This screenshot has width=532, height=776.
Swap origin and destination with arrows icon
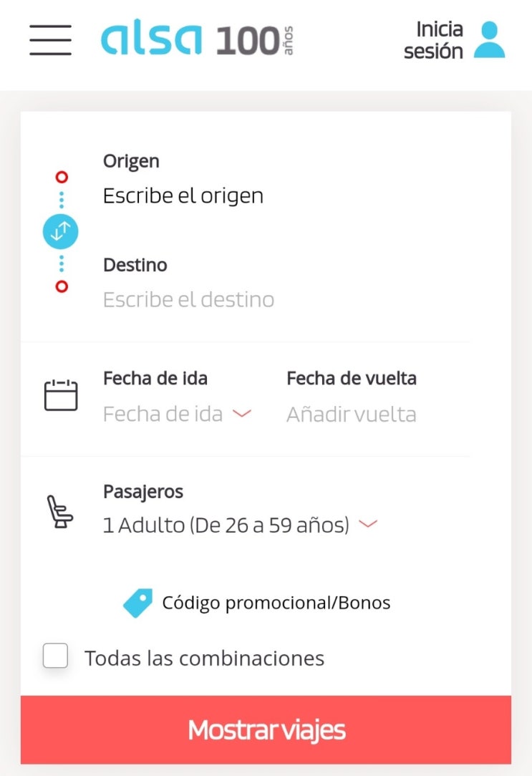(60, 232)
